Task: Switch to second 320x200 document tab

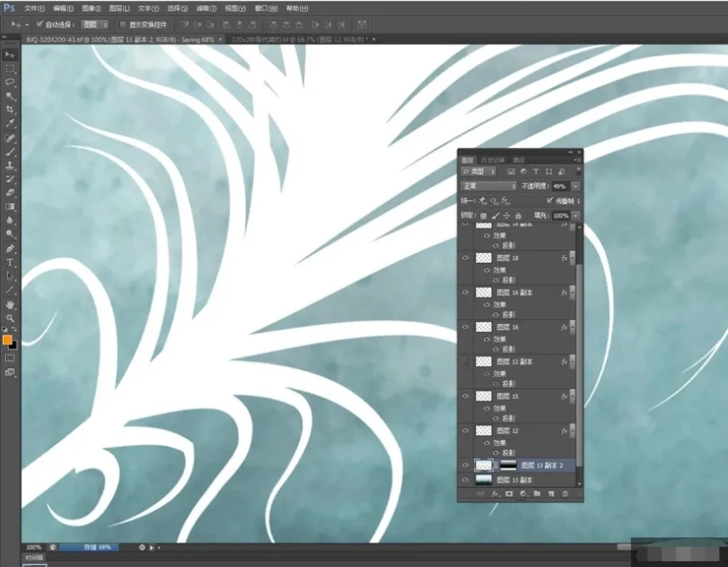Action: pos(302,39)
